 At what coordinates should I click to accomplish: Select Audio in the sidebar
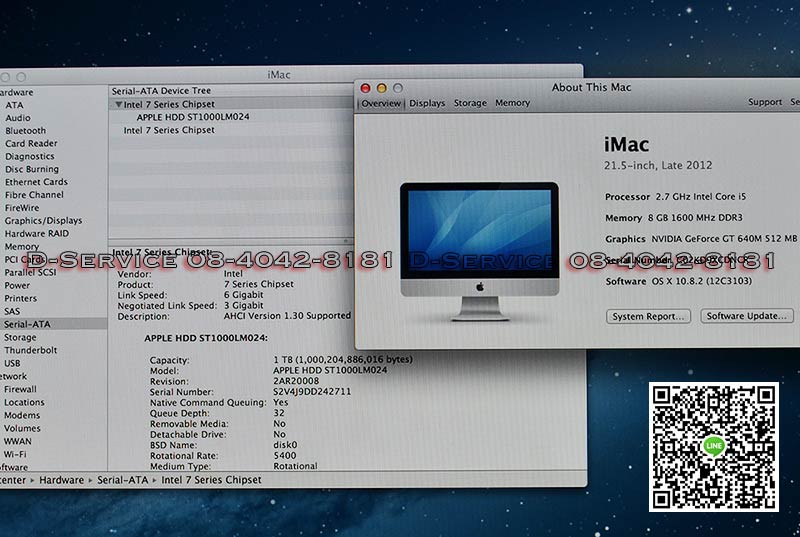(18, 118)
